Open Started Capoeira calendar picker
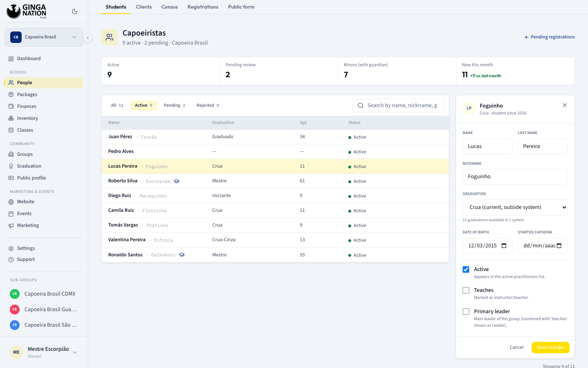Screen dimensions: 588x368 click(559, 246)
